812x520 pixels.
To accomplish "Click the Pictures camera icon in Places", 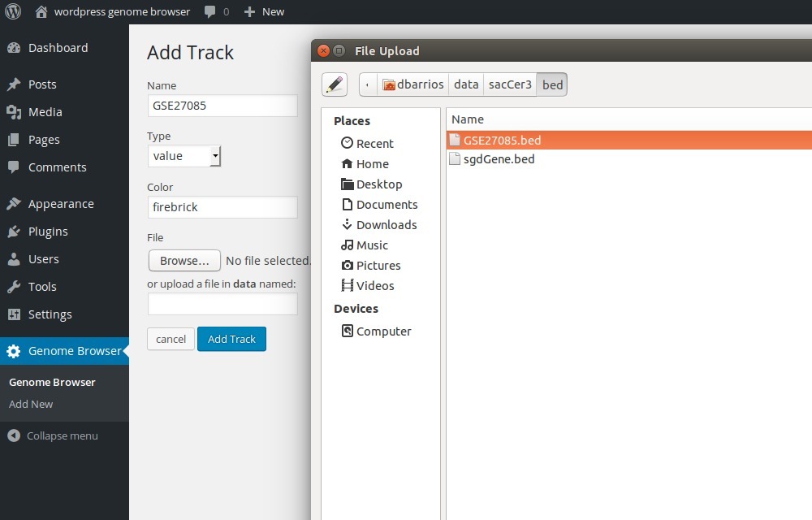I will click(x=347, y=265).
